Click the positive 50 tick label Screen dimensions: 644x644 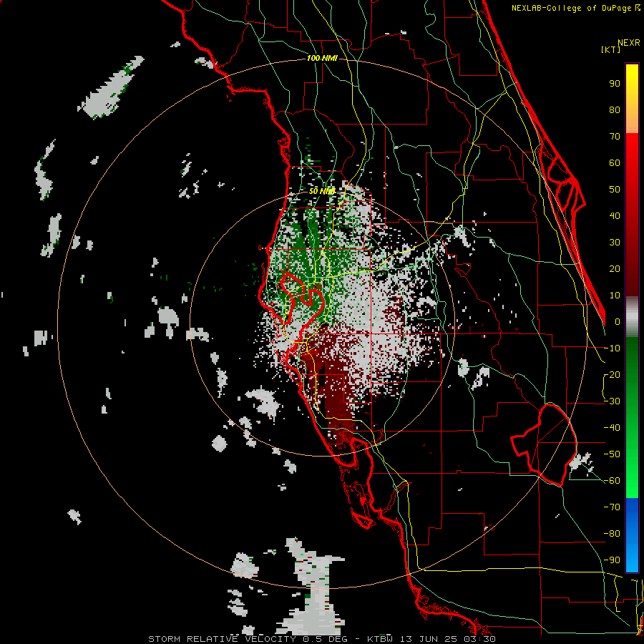coord(615,190)
